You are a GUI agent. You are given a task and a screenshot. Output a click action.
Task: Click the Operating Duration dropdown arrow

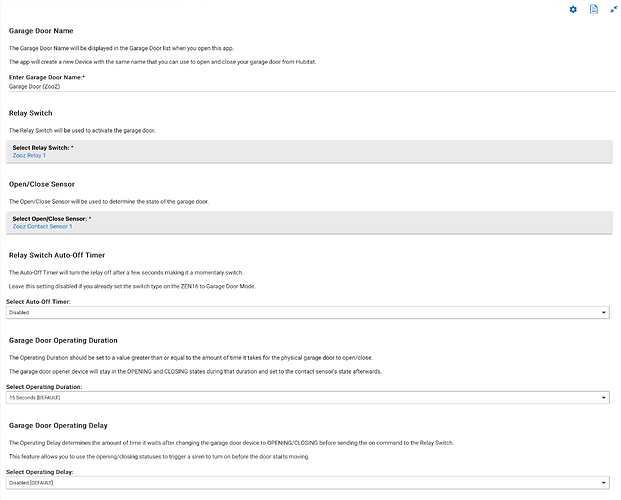point(604,397)
